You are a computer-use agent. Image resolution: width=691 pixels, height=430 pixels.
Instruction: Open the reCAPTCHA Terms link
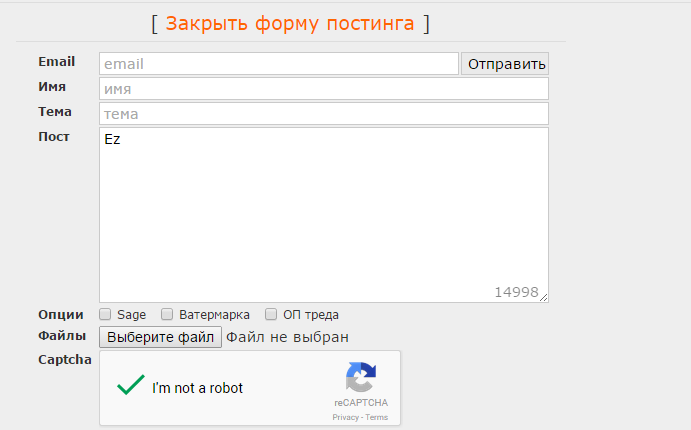click(377, 417)
